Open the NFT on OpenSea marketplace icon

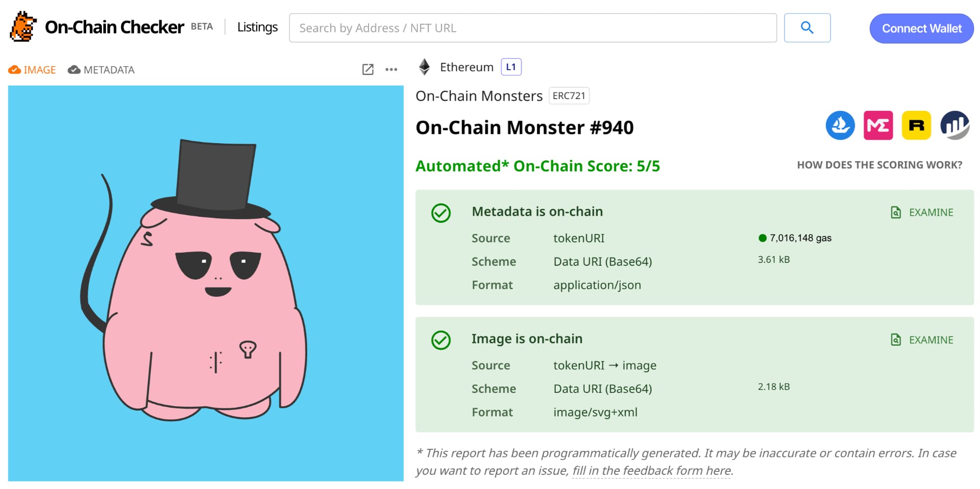point(840,126)
